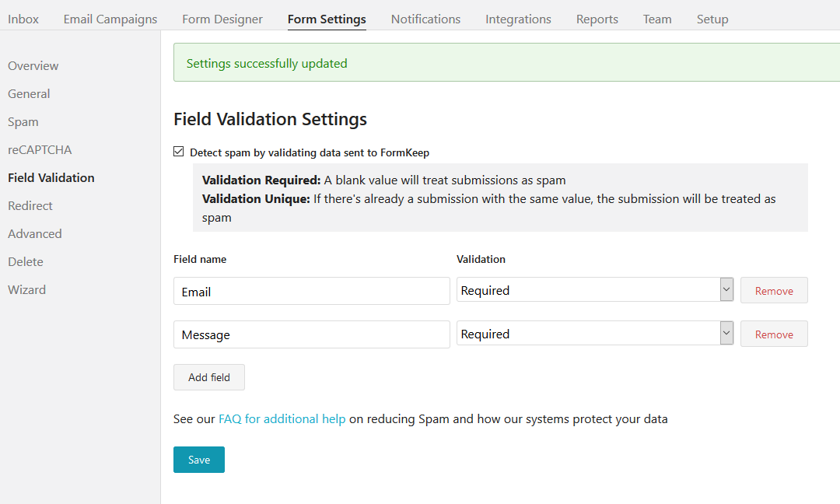
Task: Click the Email field name input
Action: (311, 292)
